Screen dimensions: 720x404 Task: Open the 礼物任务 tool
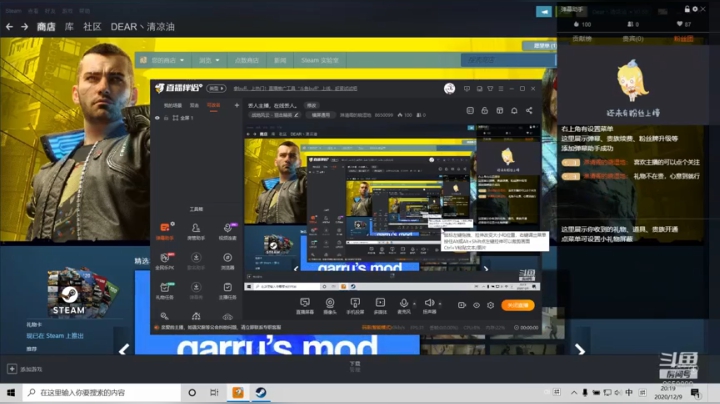tap(165, 291)
